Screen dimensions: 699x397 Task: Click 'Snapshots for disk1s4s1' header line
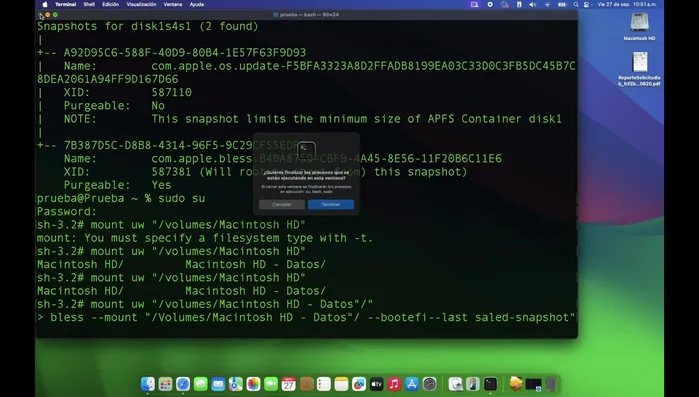click(148, 26)
